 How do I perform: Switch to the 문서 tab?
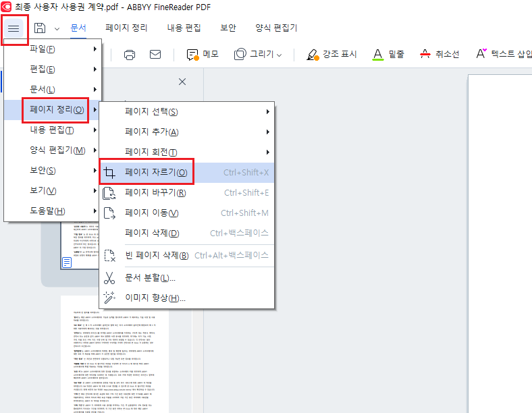[78, 28]
